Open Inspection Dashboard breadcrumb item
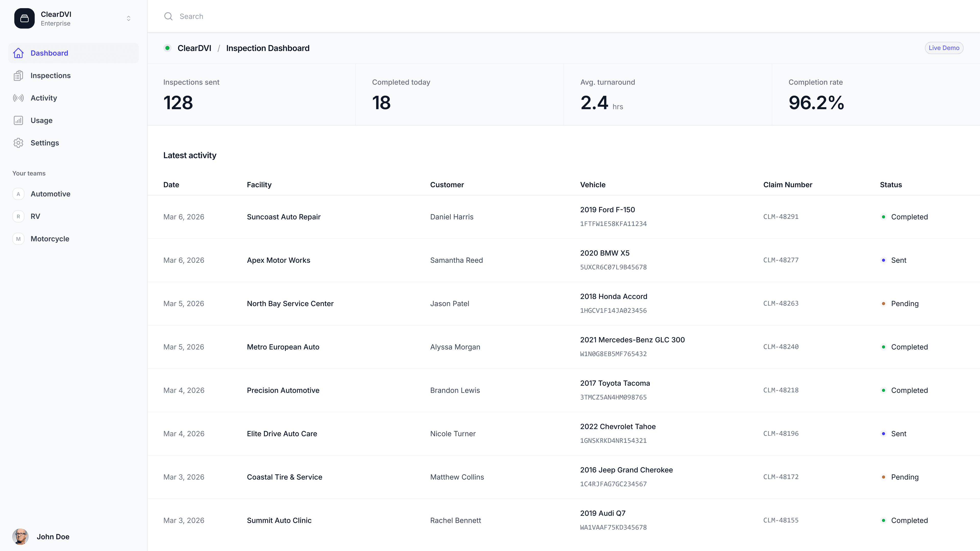Image resolution: width=980 pixels, height=551 pixels. coord(268,48)
